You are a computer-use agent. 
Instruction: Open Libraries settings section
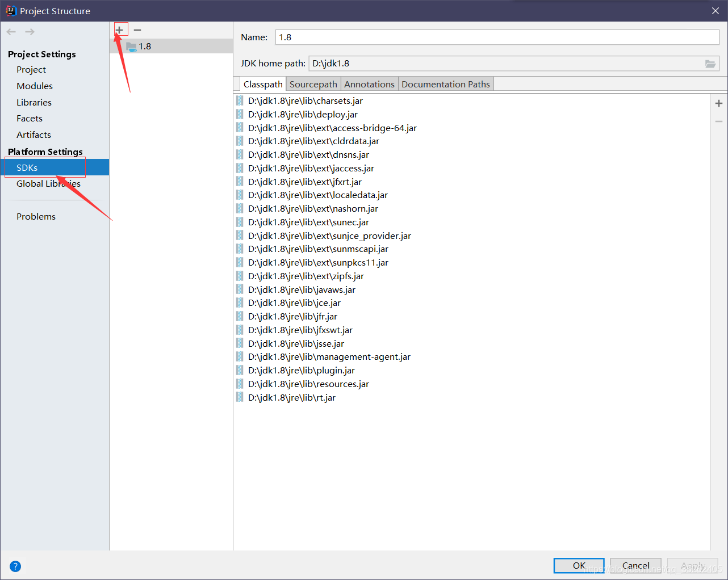(x=34, y=103)
